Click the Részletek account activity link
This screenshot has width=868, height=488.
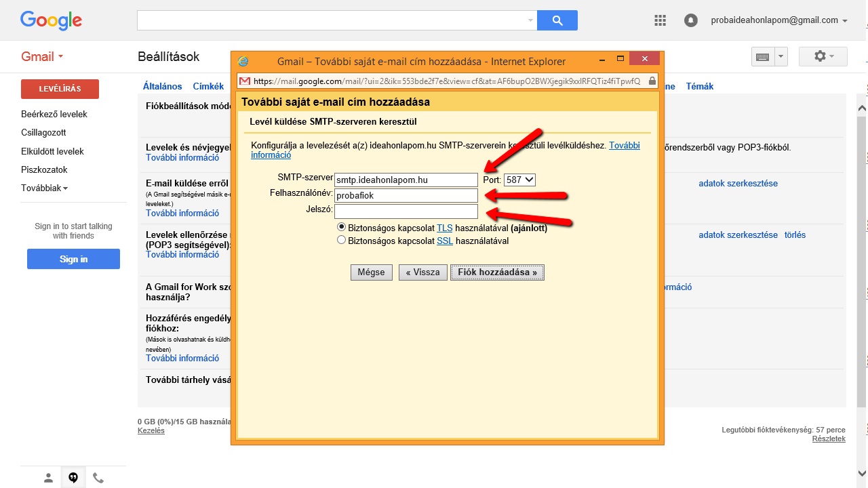point(829,439)
